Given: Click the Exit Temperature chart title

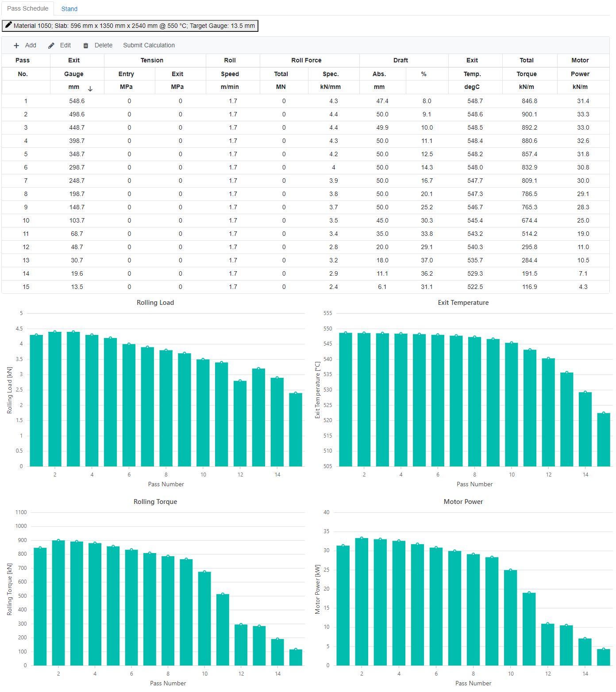Looking at the screenshot, I should (463, 303).
